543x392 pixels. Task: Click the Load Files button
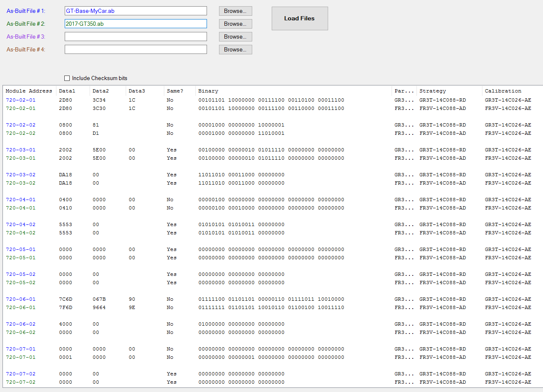300,18
